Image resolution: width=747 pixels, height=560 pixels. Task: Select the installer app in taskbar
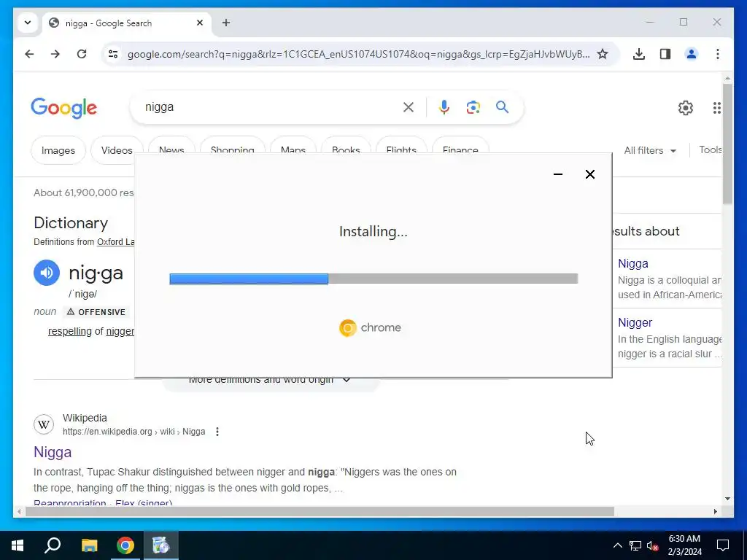coord(161,545)
